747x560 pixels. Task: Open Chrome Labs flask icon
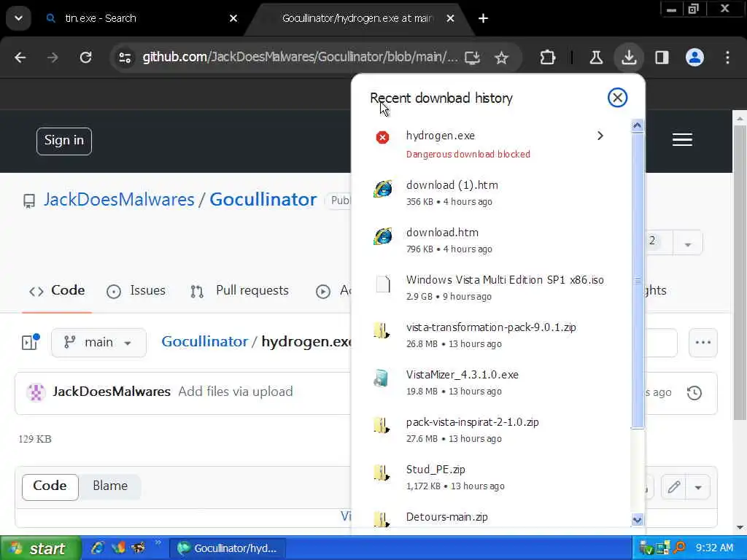point(596,58)
